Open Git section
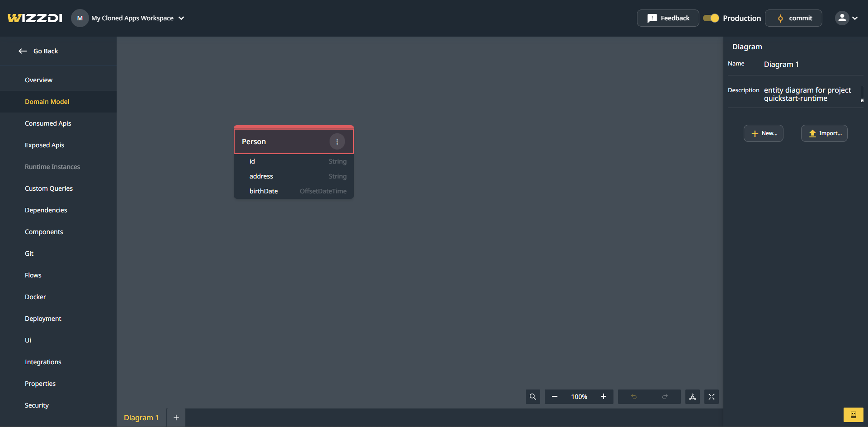The height and width of the screenshot is (427, 868). click(58, 253)
